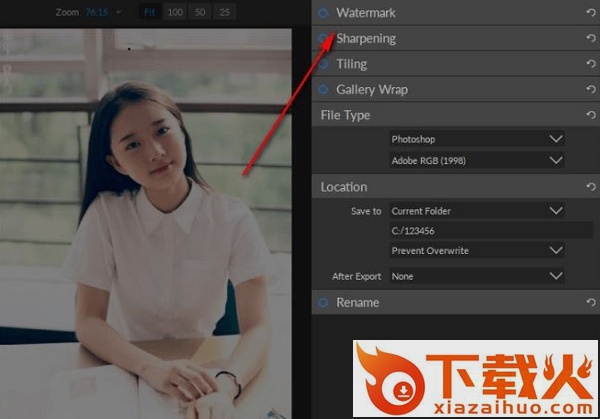Open the Photoshop file type dropdown
The width and height of the screenshot is (600, 419).
coord(477,139)
